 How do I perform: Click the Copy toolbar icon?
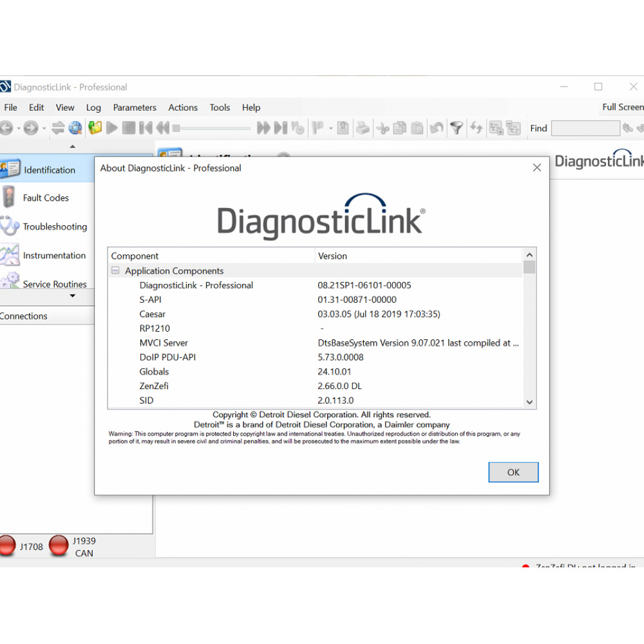coord(400,129)
